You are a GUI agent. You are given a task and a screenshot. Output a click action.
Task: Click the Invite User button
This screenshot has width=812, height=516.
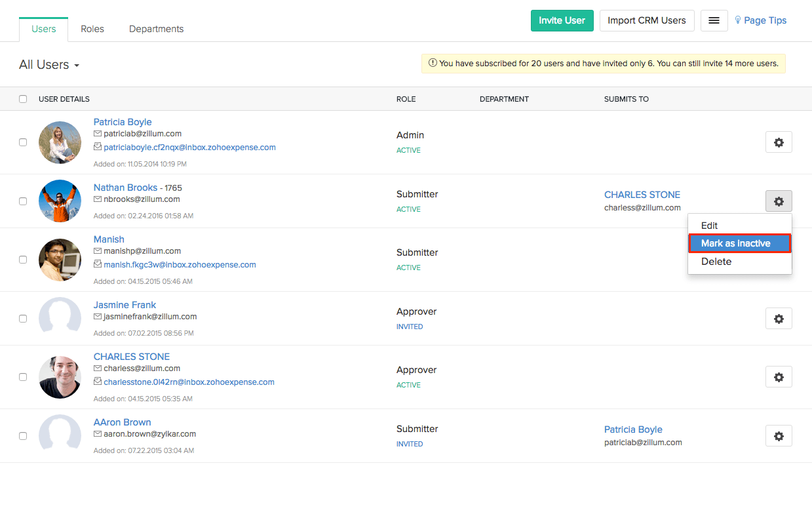562,20
